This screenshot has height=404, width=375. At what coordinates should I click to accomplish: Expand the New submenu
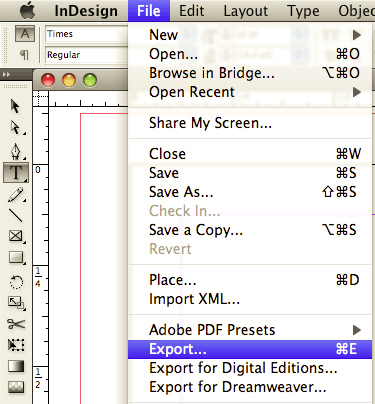pos(250,35)
